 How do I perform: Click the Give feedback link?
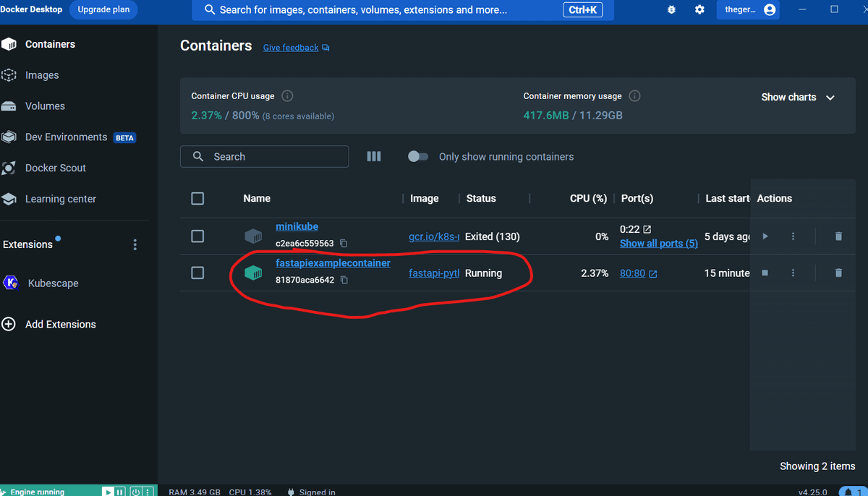pos(291,48)
